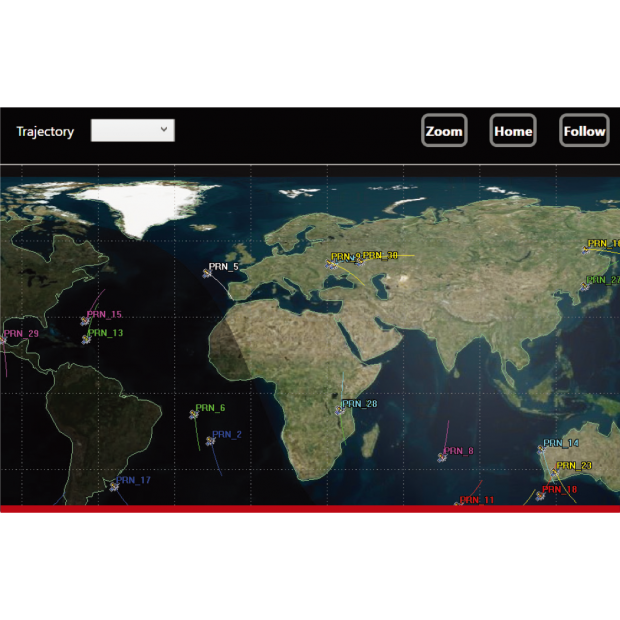Click the PRN_11 text label
The height and width of the screenshot is (620, 620).
click(x=477, y=499)
